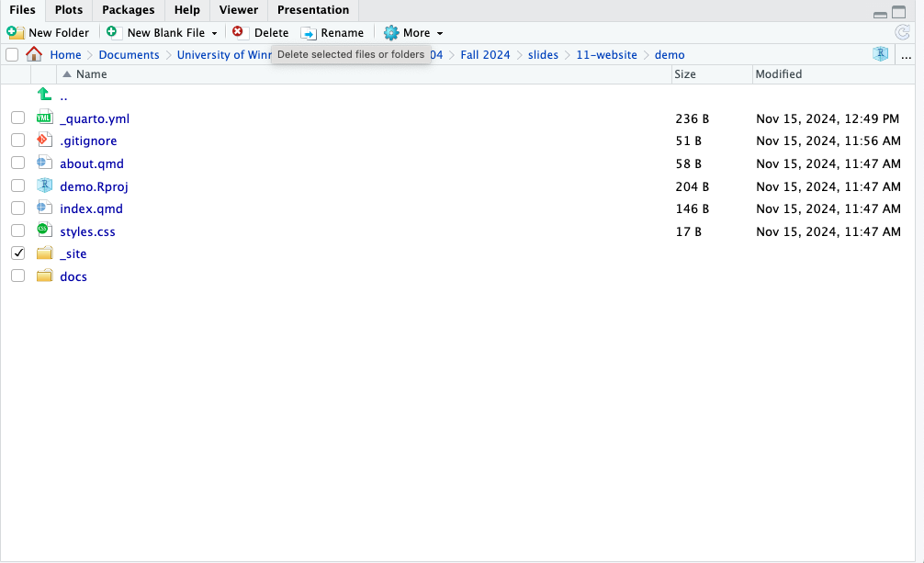Open the More gear dropdown
The image size is (924, 563).
(413, 33)
